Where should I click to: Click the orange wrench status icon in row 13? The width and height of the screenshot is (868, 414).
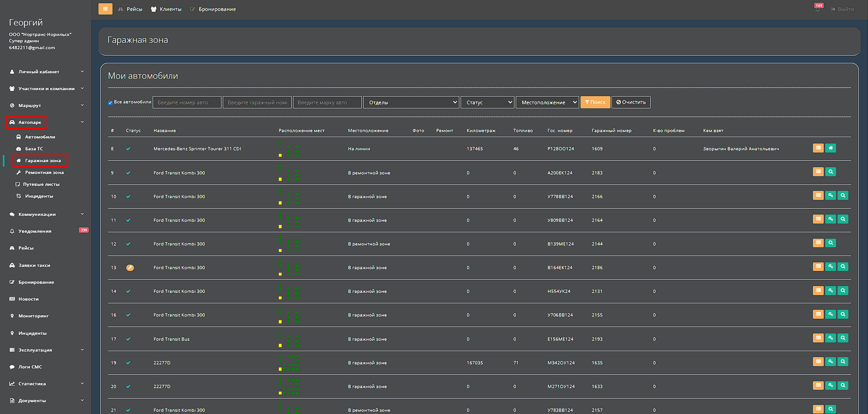[x=130, y=268]
